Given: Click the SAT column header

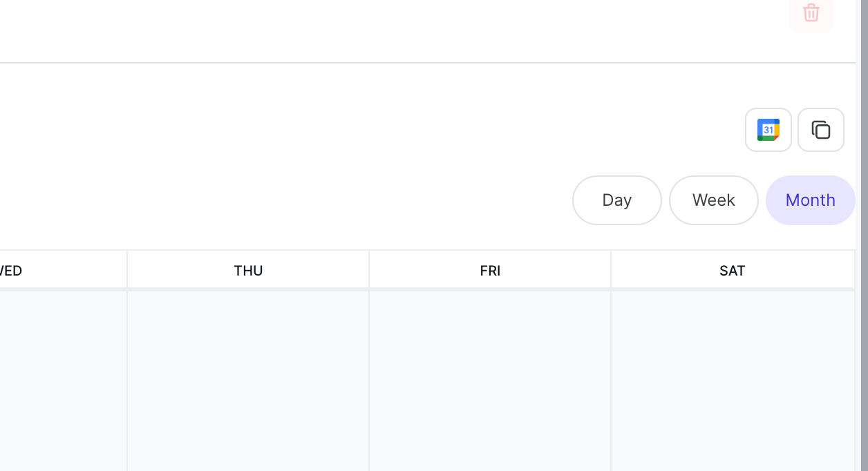Looking at the screenshot, I should [x=733, y=271].
